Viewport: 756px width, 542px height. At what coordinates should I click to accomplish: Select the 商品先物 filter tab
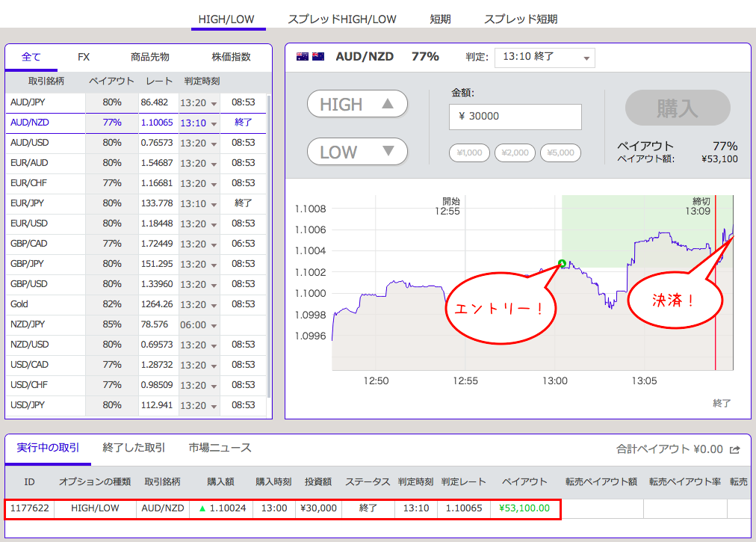click(149, 57)
